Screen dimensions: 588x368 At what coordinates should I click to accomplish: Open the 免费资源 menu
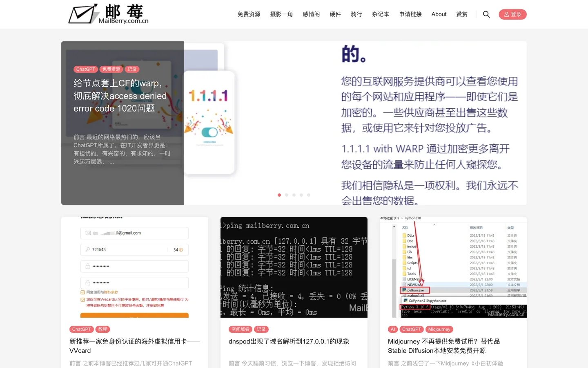click(249, 14)
